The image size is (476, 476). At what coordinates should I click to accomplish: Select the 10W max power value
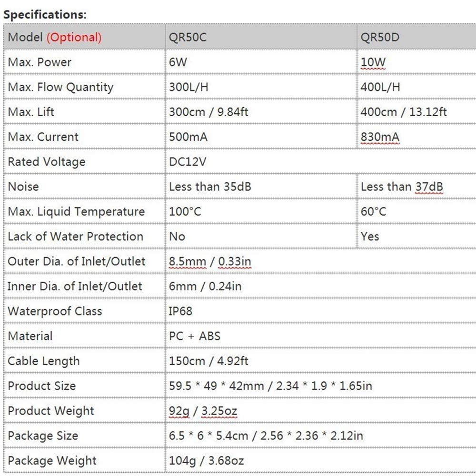click(373, 62)
